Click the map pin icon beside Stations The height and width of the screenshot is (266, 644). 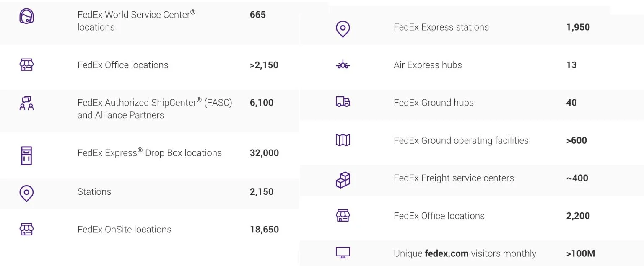click(x=26, y=194)
